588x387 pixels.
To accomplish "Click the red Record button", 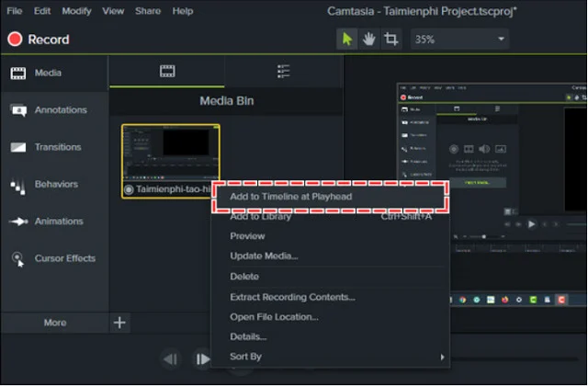I will 39,40.
